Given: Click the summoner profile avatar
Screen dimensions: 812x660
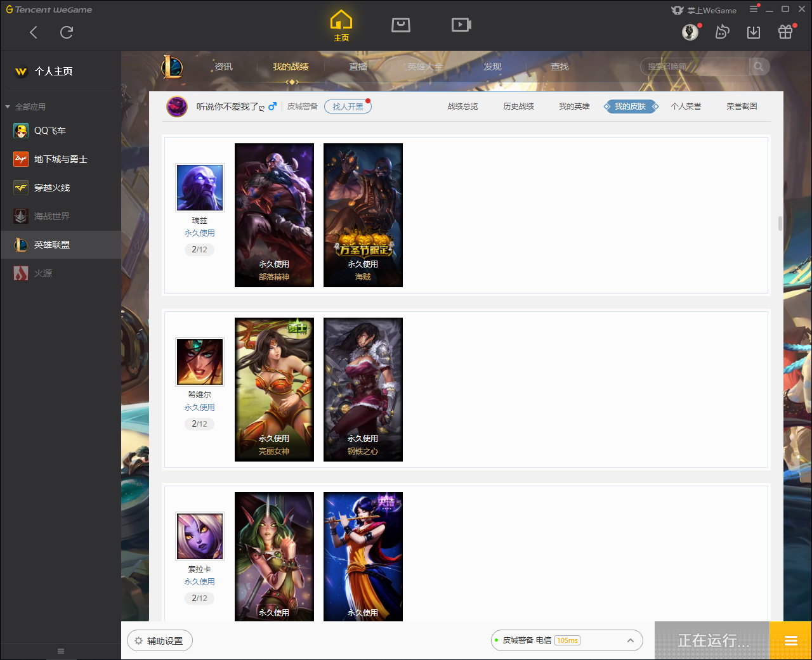Looking at the screenshot, I should [177, 107].
